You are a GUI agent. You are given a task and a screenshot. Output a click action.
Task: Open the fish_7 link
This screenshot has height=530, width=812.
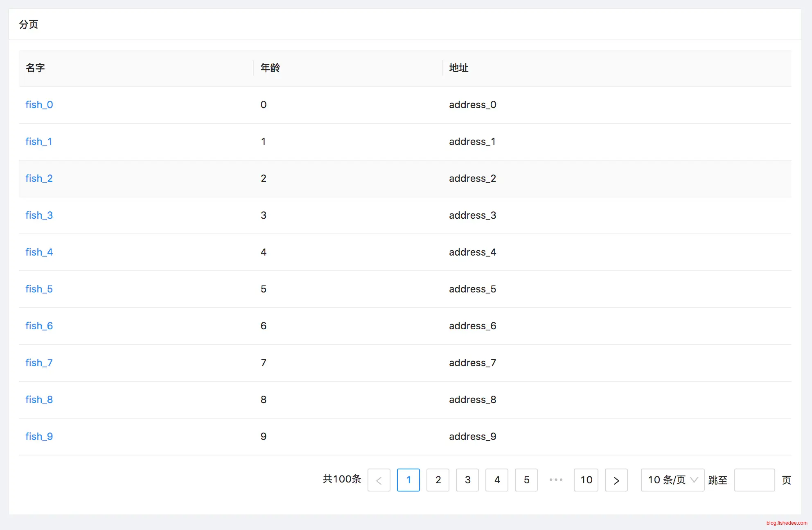pyautogui.click(x=39, y=363)
